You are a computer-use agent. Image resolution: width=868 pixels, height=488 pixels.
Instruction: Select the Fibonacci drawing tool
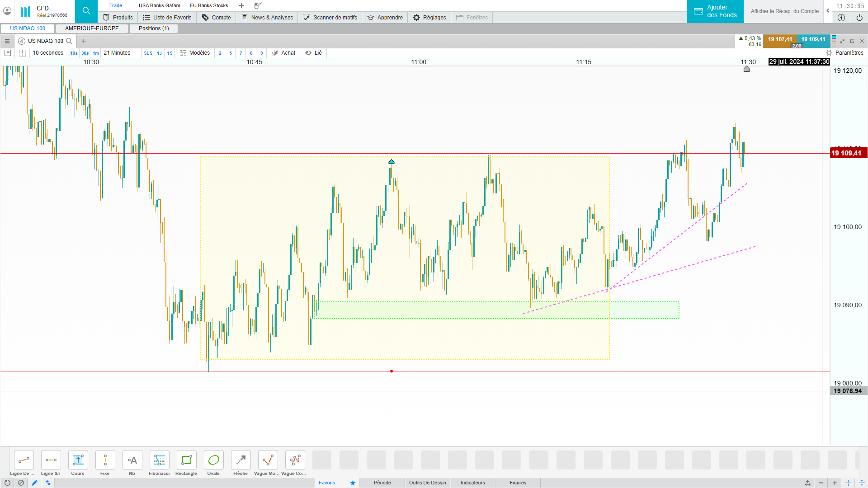[x=159, y=460]
